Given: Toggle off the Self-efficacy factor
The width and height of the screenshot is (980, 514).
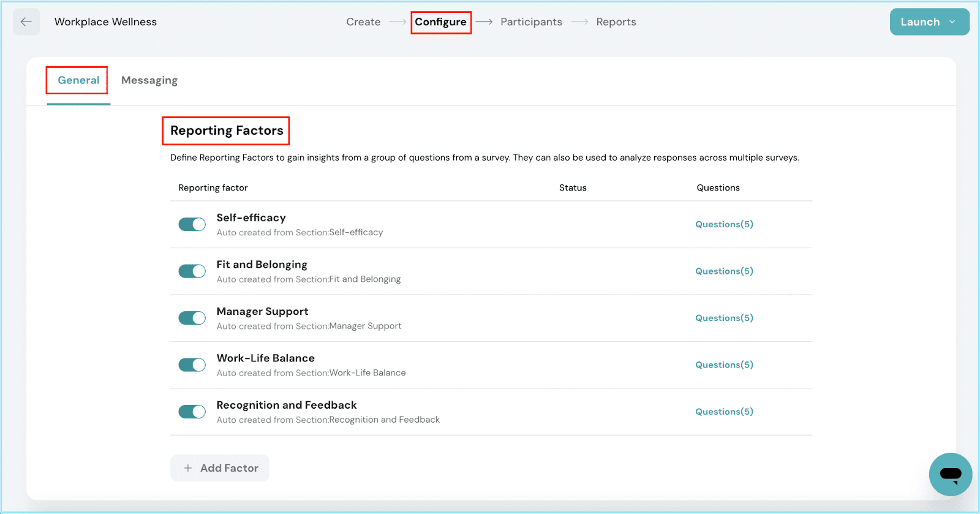Looking at the screenshot, I should (x=192, y=224).
